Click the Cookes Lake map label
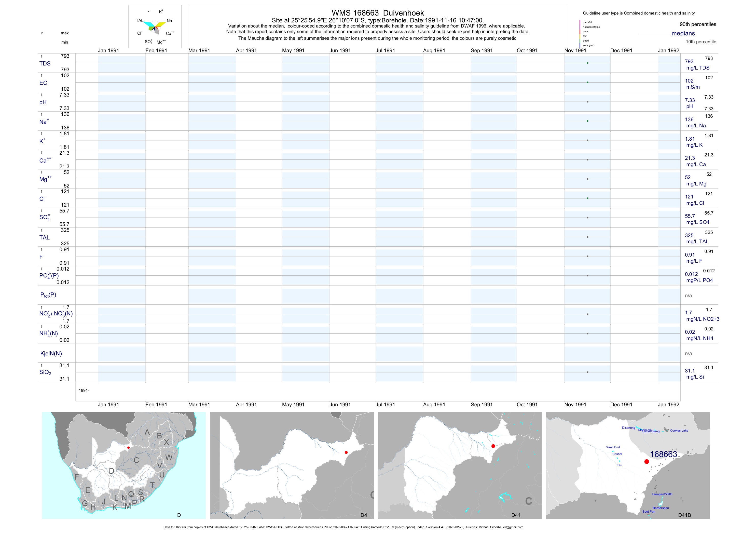Screen dimensions: 756x535 pos(679,431)
